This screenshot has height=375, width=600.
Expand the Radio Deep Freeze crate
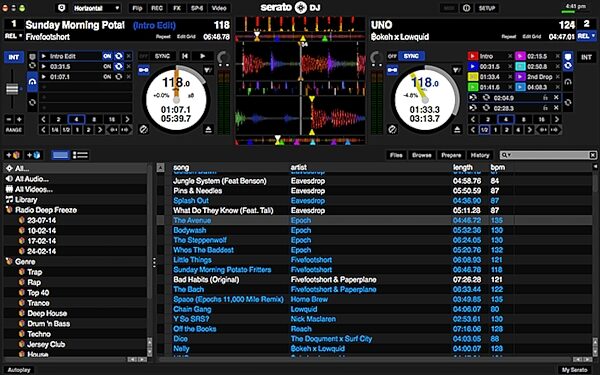[8, 210]
